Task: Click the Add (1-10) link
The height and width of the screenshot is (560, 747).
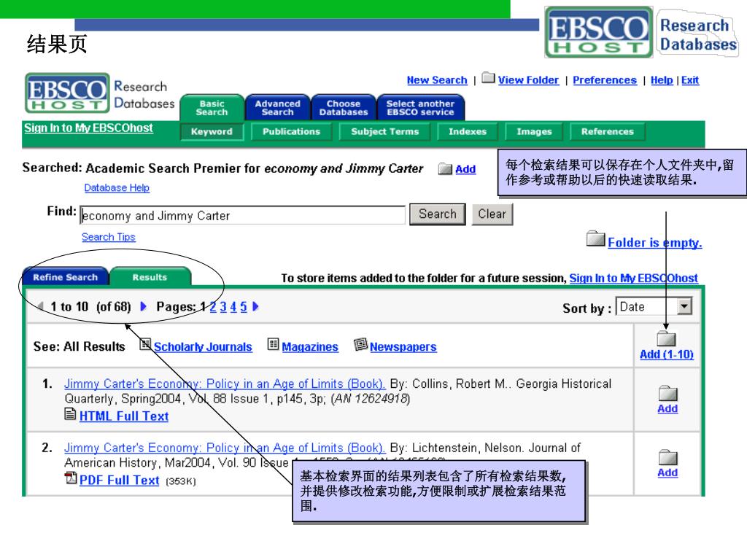Action: coord(667,354)
